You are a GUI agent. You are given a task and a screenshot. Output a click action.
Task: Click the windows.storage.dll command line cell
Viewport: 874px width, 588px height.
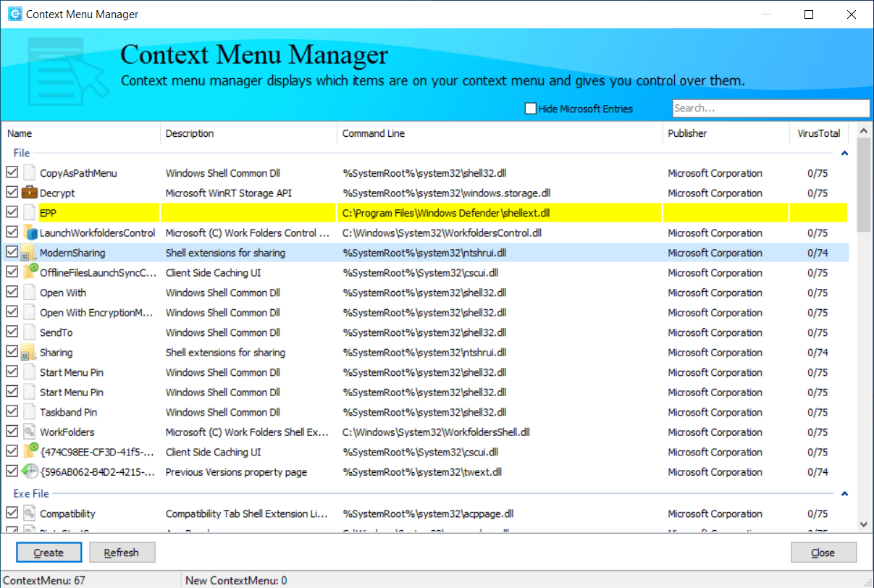click(446, 193)
